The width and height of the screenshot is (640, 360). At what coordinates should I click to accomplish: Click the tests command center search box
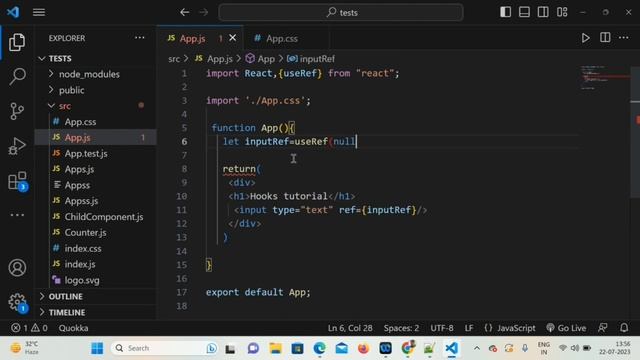(341, 12)
